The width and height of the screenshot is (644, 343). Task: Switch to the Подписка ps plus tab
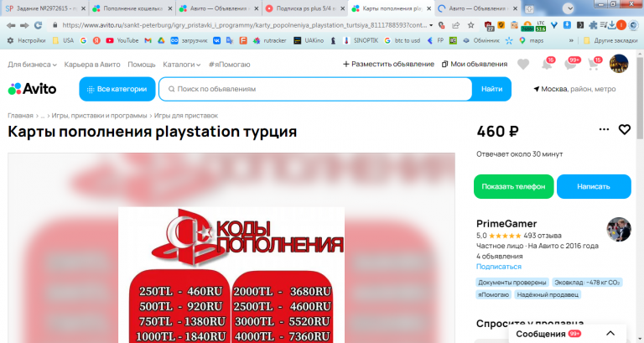(x=304, y=8)
